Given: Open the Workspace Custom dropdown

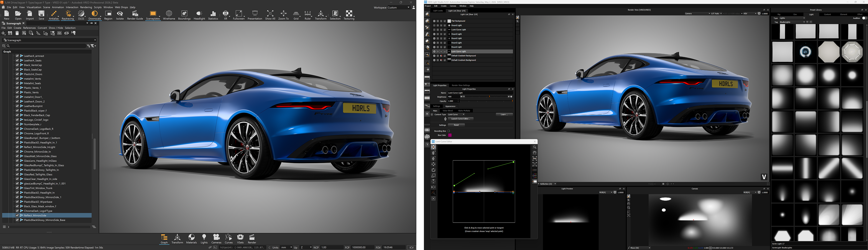Looking at the screenshot, I should pos(401,7).
